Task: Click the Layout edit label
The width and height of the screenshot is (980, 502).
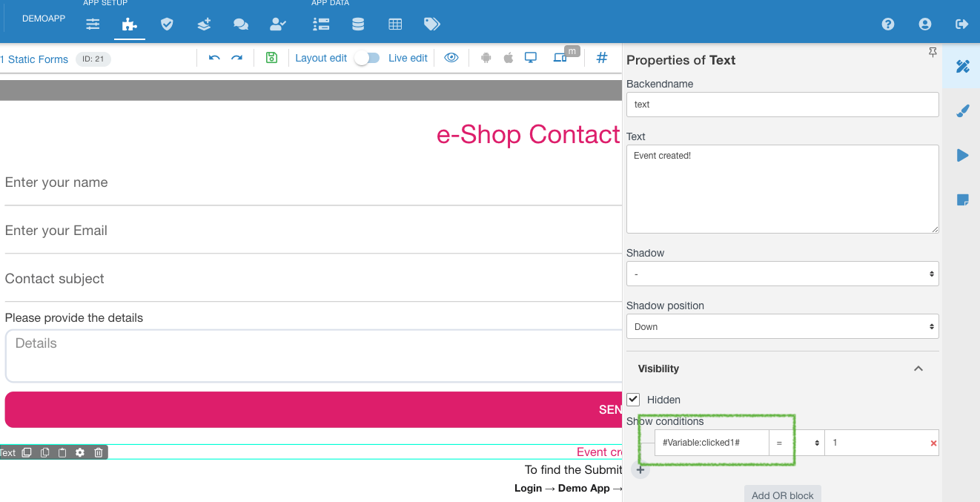Action: click(x=321, y=58)
